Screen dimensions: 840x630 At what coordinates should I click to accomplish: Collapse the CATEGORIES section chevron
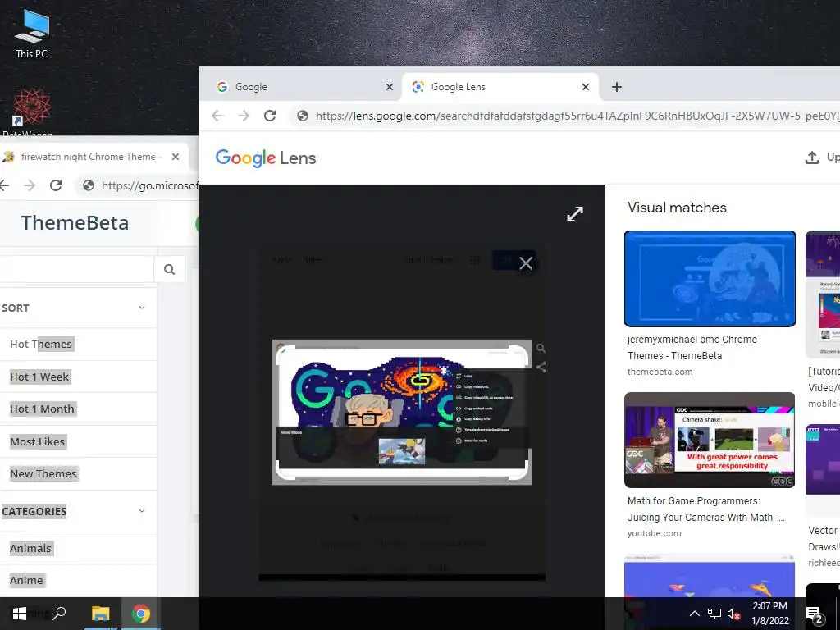point(142,511)
